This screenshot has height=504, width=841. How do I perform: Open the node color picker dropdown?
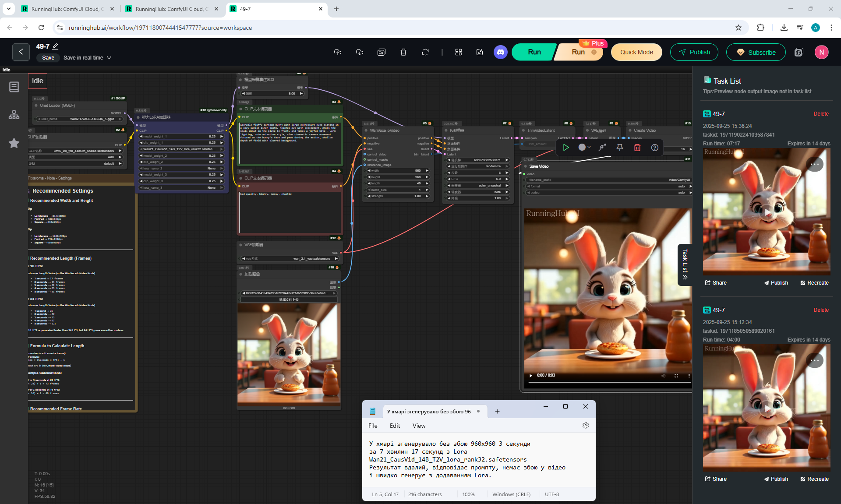click(x=584, y=148)
